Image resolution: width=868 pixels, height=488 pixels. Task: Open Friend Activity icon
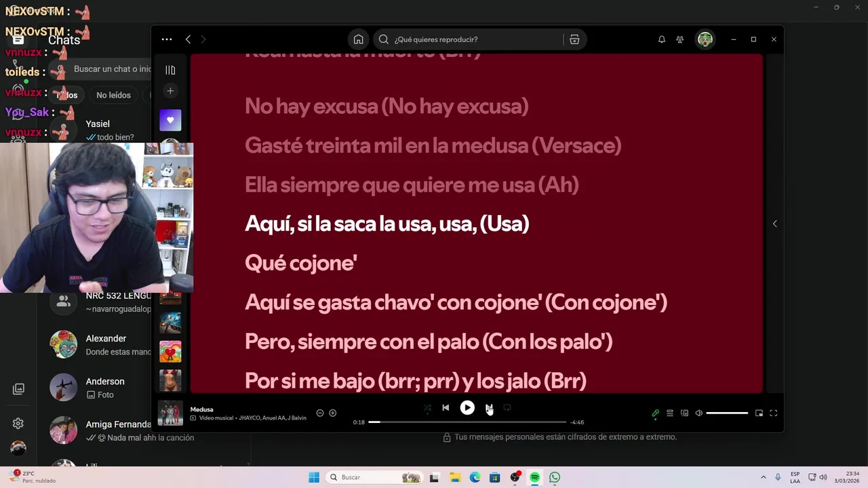679,39
